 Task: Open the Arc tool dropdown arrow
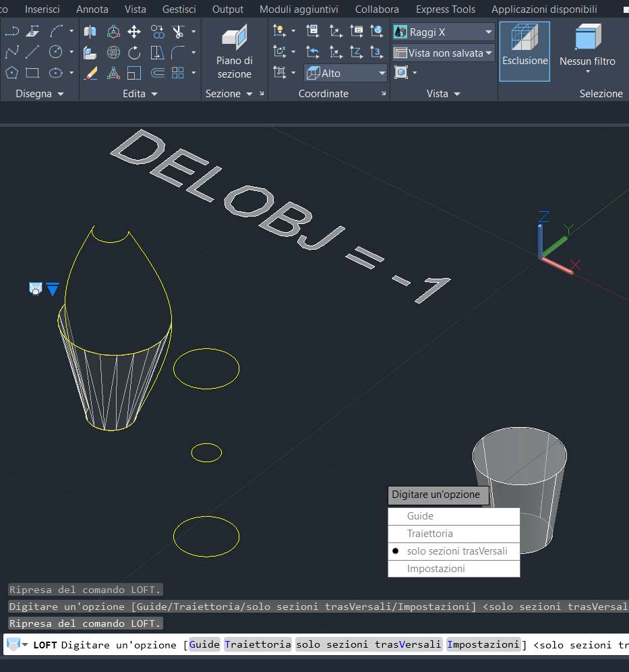tap(71, 31)
